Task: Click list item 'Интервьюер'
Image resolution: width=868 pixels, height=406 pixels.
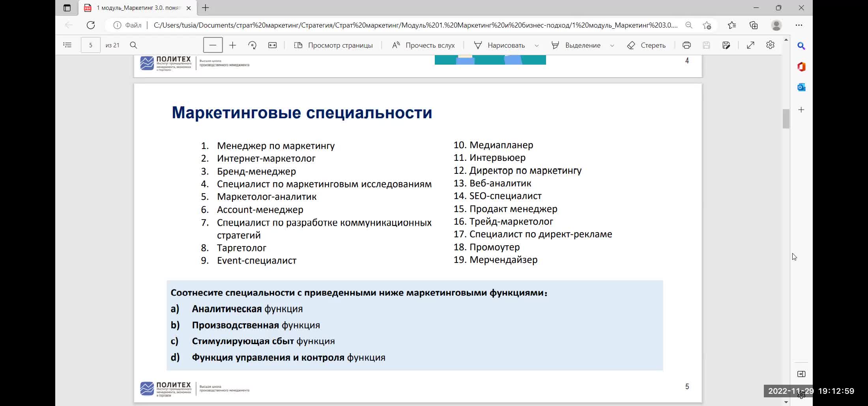Action: 498,158
